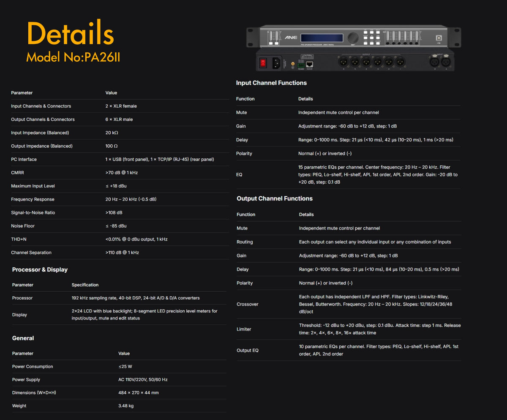This screenshot has height=420, width=507.
Task: Click the red power switch on rear panel
Action: 263,63
